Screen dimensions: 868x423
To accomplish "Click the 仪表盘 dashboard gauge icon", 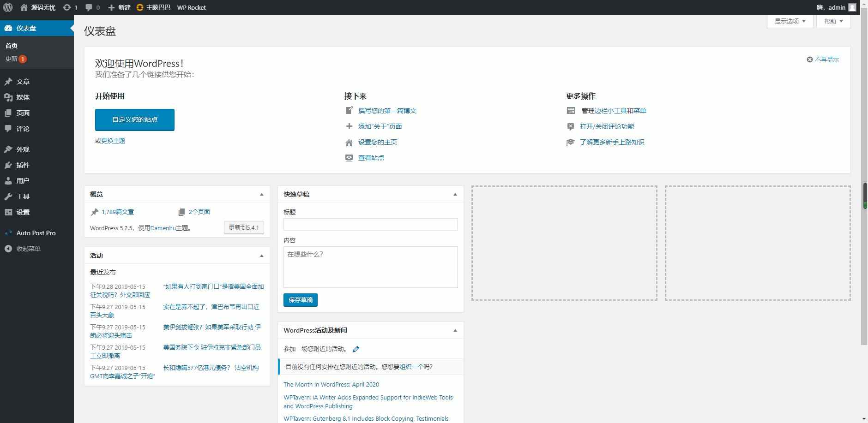I will click(x=8, y=28).
